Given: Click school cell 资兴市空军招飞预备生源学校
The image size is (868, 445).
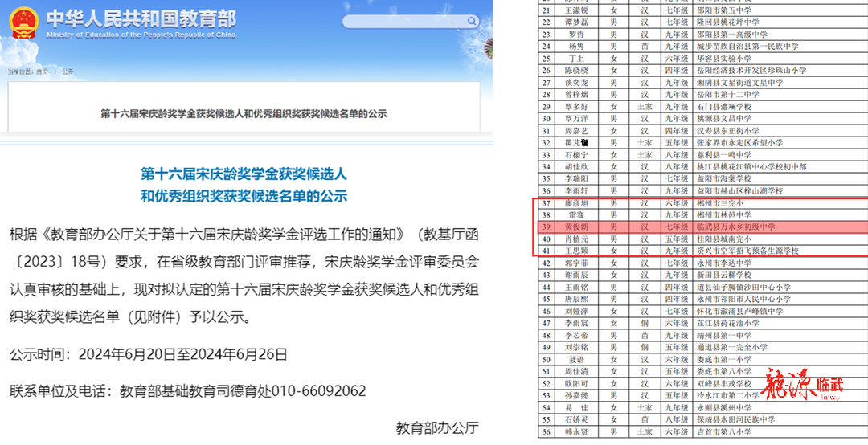Looking at the screenshot, I should coord(747,251).
